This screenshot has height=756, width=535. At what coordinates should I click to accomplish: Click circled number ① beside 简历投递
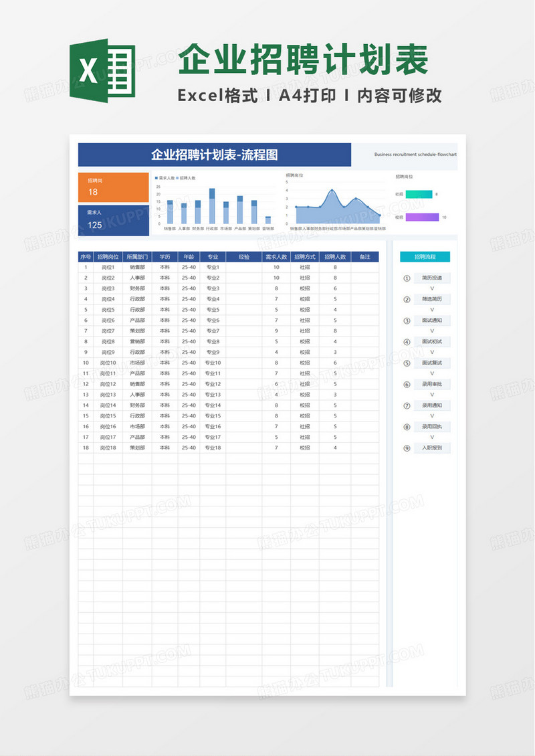407,278
